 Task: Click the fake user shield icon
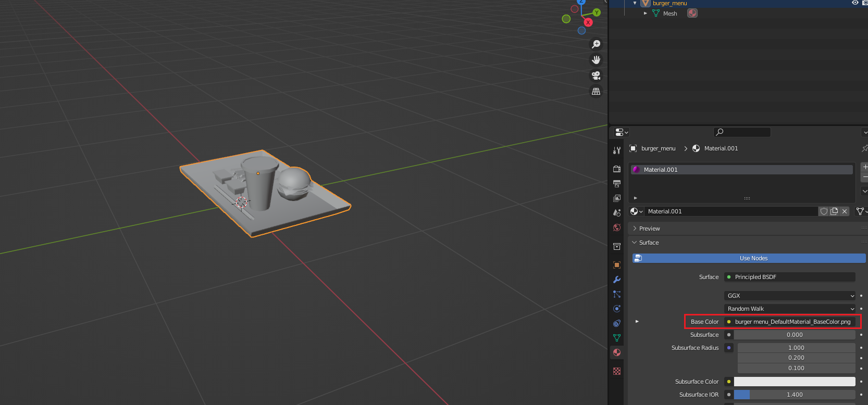coord(824,211)
